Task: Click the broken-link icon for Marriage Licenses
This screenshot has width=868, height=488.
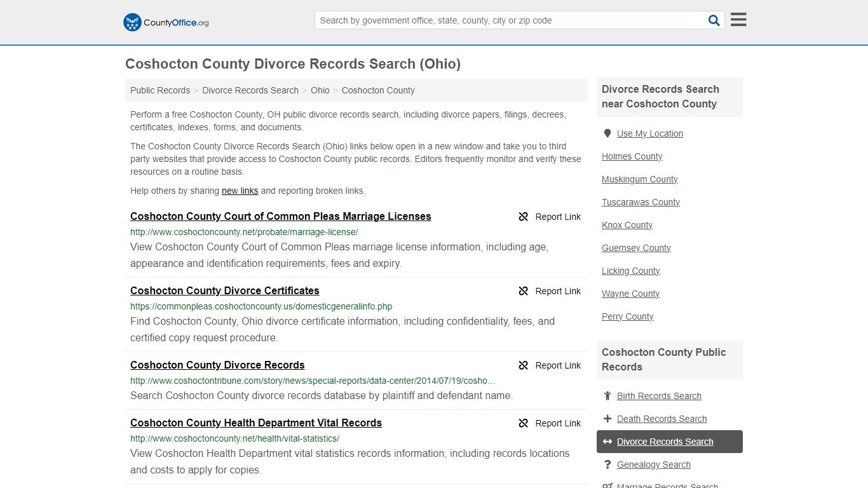Action: tap(524, 217)
